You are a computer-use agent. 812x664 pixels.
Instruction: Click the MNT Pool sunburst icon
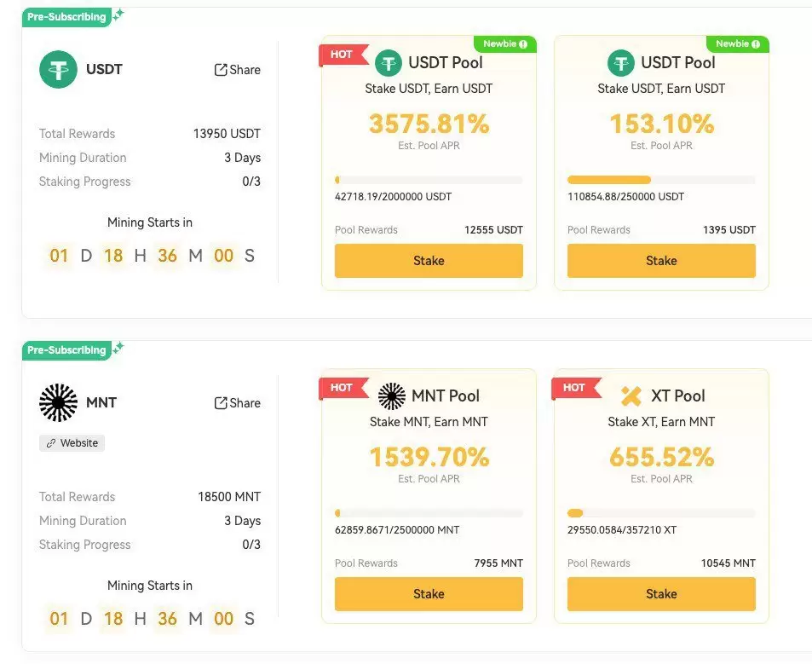[x=391, y=396]
